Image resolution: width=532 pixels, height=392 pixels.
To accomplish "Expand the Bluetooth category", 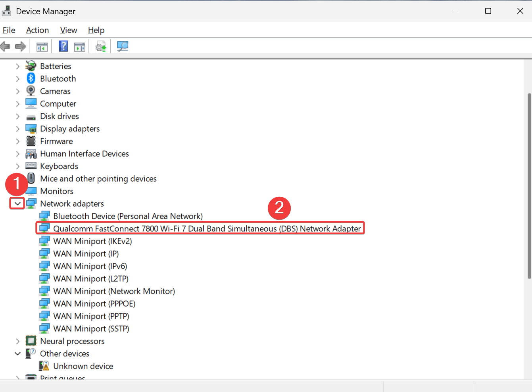I will 17,79.
